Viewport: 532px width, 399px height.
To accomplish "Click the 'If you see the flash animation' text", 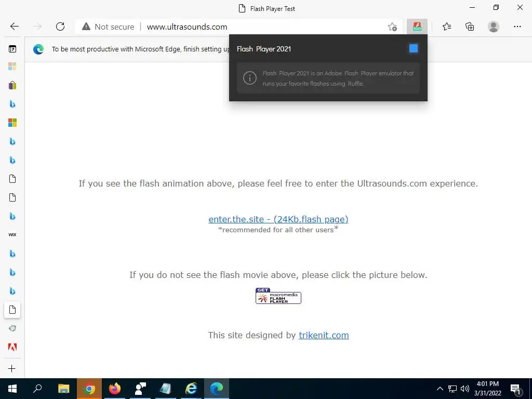I will pos(278,183).
